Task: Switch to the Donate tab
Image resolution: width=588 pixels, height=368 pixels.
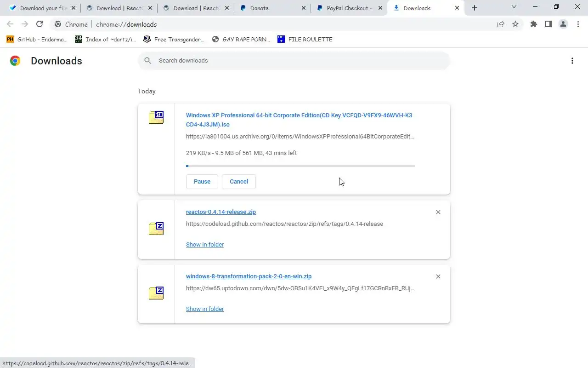Action: pyautogui.click(x=272, y=8)
